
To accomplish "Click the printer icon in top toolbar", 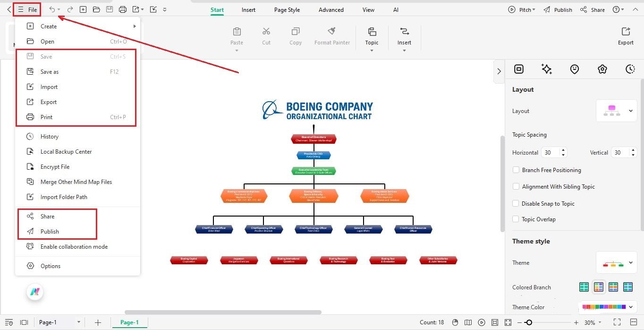I will pos(123,9).
